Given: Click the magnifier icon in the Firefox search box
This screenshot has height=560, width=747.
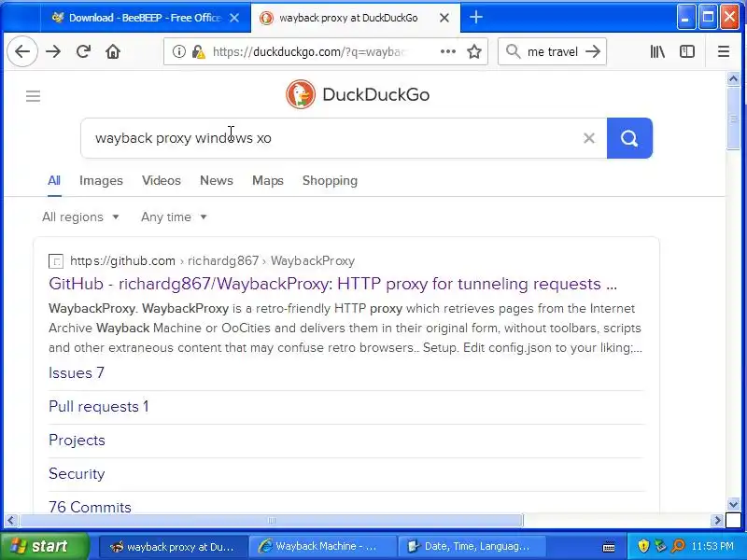Looking at the screenshot, I should 513,51.
